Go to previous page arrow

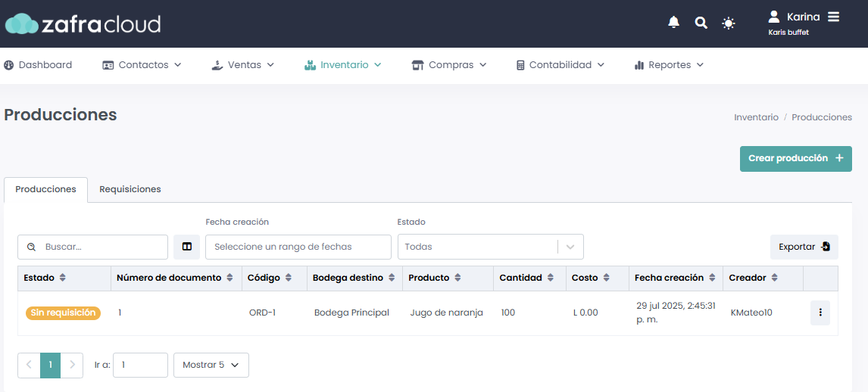(29, 366)
